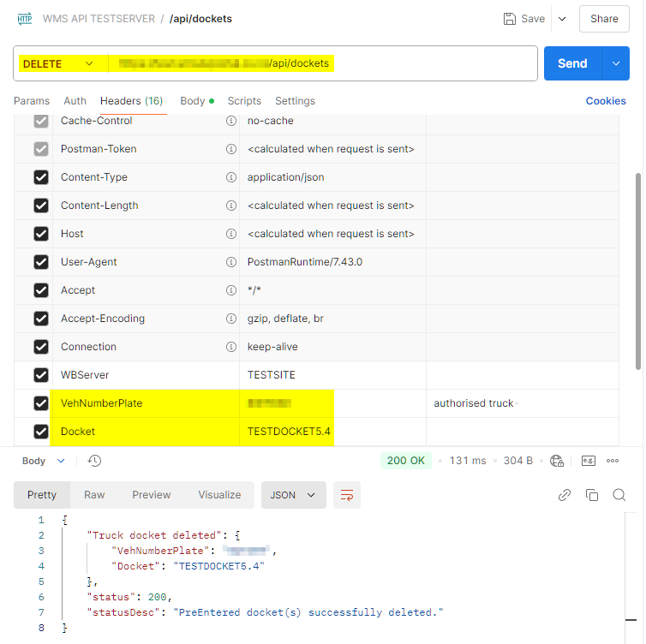Viewport: 646px width, 644px height.
Task: Open the JSON format dropdown
Action: tap(293, 495)
